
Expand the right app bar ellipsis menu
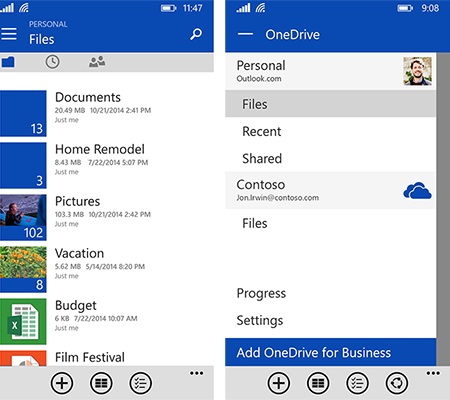[x=433, y=373]
